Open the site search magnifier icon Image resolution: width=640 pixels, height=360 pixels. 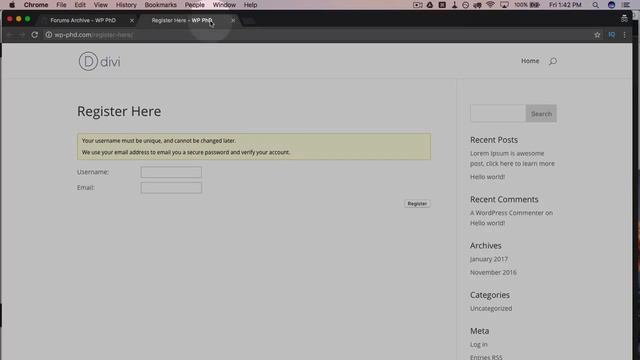click(553, 61)
